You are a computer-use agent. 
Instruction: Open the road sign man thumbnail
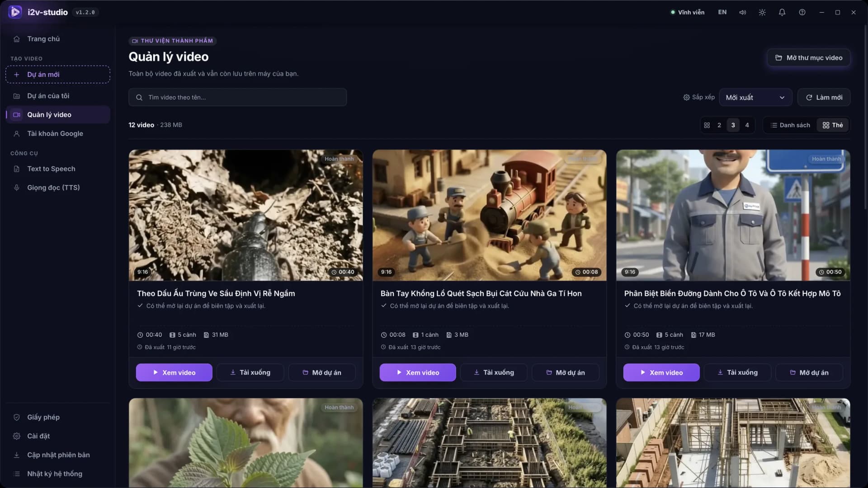pos(733,216)
